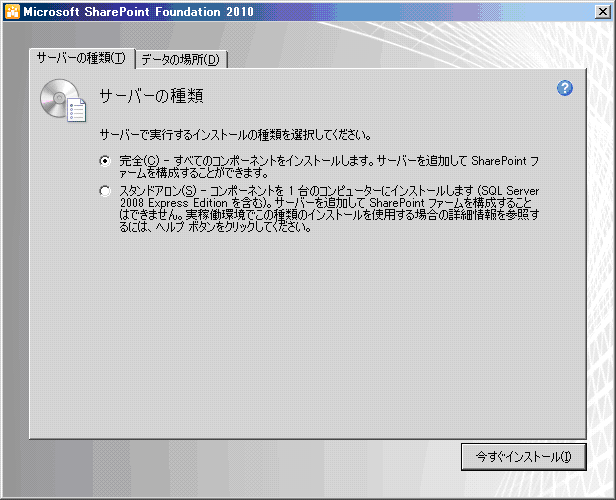Click the スタンドアロン(S) option description text
Image resolution: width=616 pixels, height=500 pixels.
329,209
